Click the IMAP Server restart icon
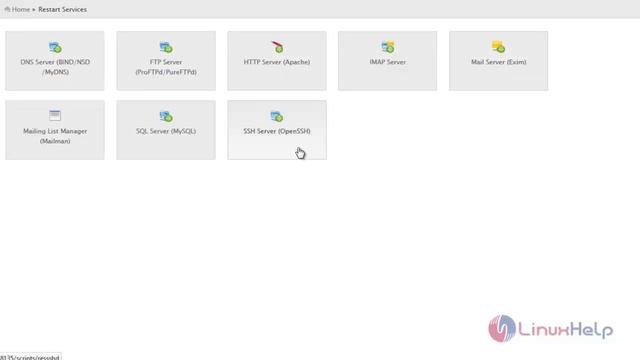640x360 pixels. point(388,47)
